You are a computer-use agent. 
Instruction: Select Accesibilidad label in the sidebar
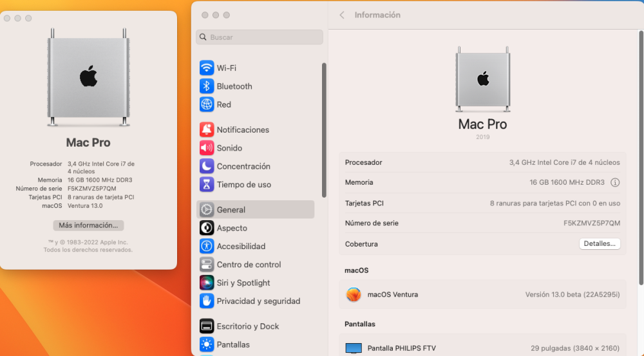pos(241,247)
